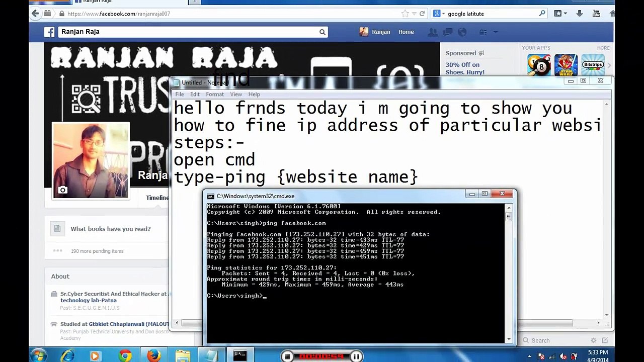
Task: Click the About section heading
Action: click(x=60, y=276)
